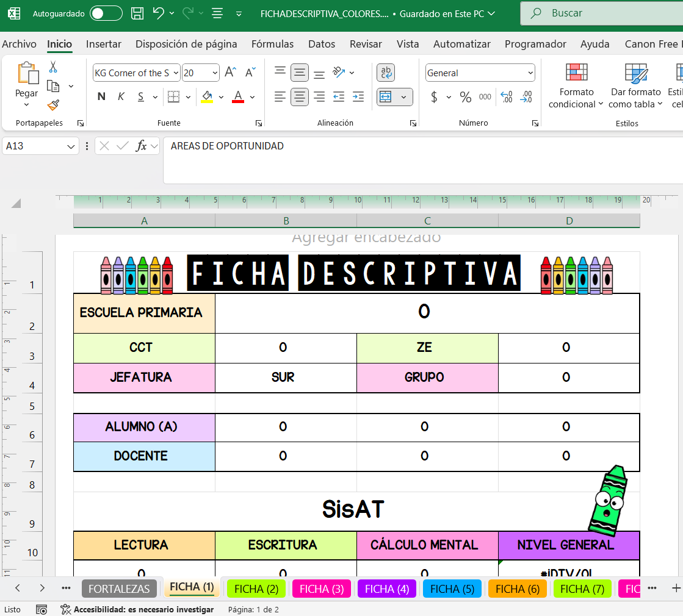
Task: Toggle middle vertical alignment
Action: pos(300,72)
